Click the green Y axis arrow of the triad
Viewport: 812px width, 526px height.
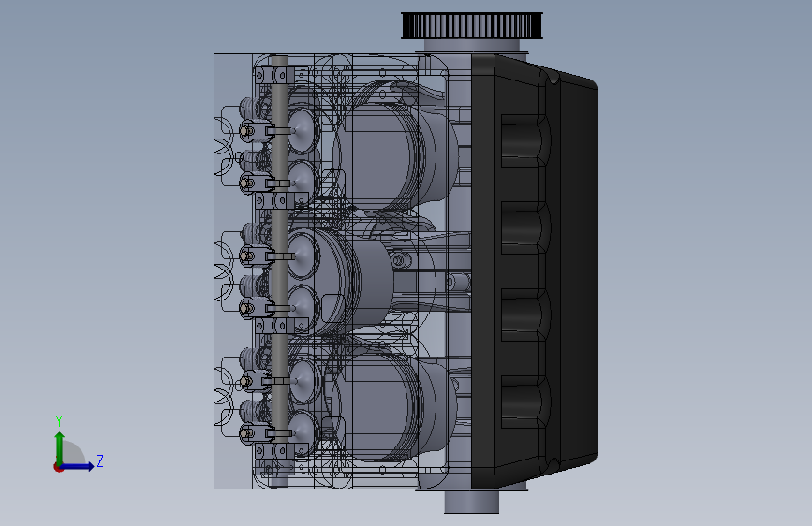(x=60, y=447)
